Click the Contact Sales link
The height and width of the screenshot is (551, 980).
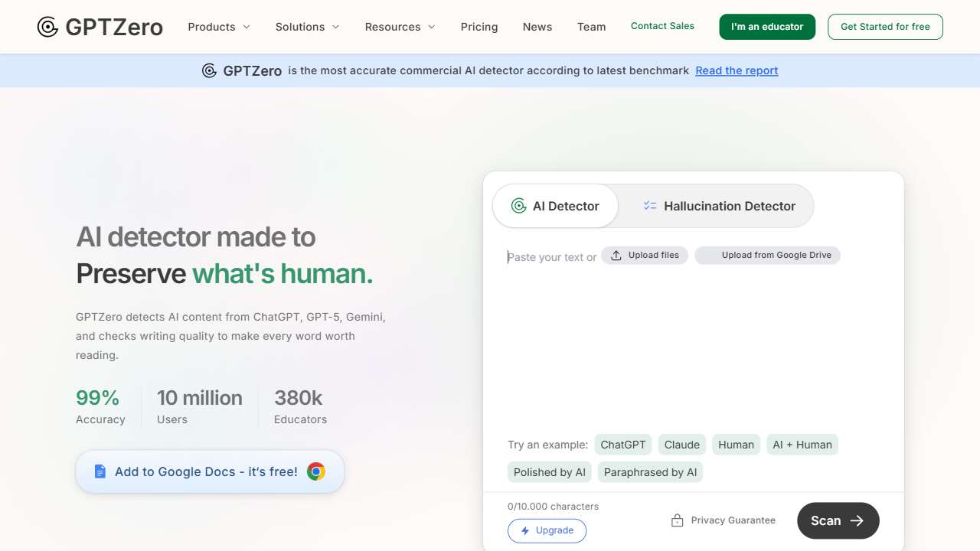[661, 25]
